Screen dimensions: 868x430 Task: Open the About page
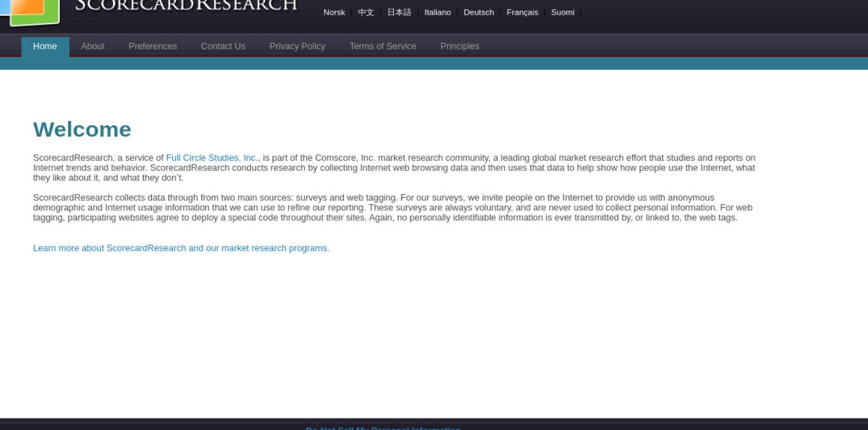pyautogui.click(x=93, y=46)
